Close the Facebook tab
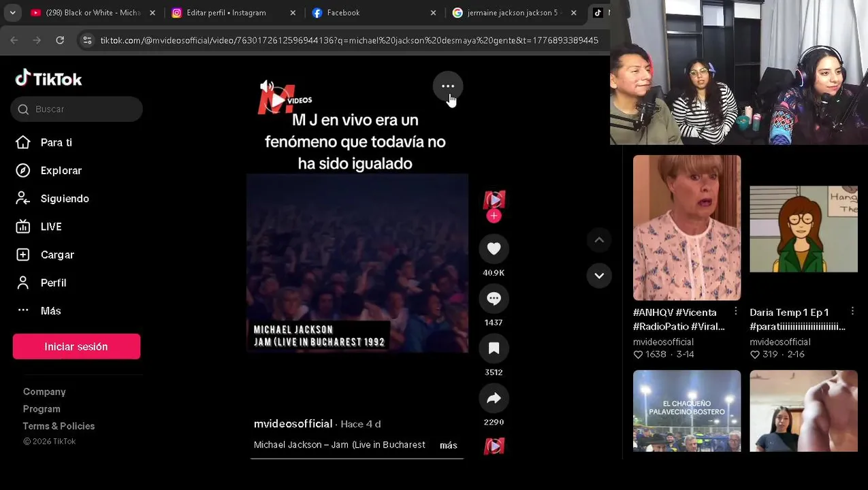The width and height of the screenshot is (868, 490). [433, 13]
